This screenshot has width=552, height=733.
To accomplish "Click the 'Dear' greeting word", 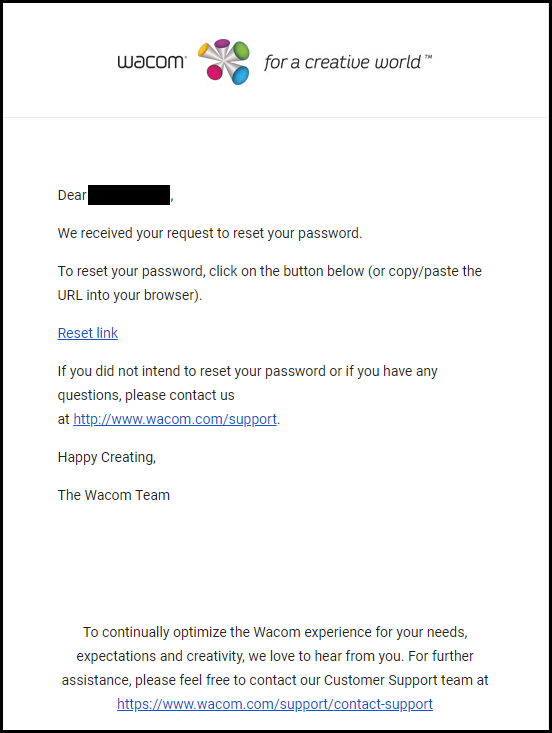I will 72,195.
